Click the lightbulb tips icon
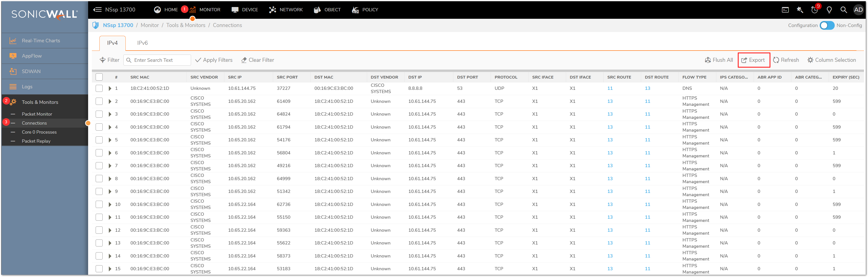Viewport: 868px width, 277px height. coord(829,10)
